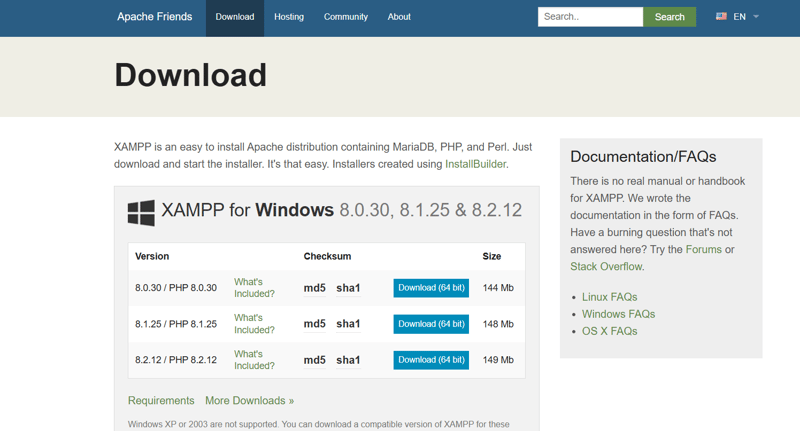Viewport: 800px width, 431px height.
Task: Click the 8.2.12 / PHP 8.2.12 version text
Action: point(176,360)
